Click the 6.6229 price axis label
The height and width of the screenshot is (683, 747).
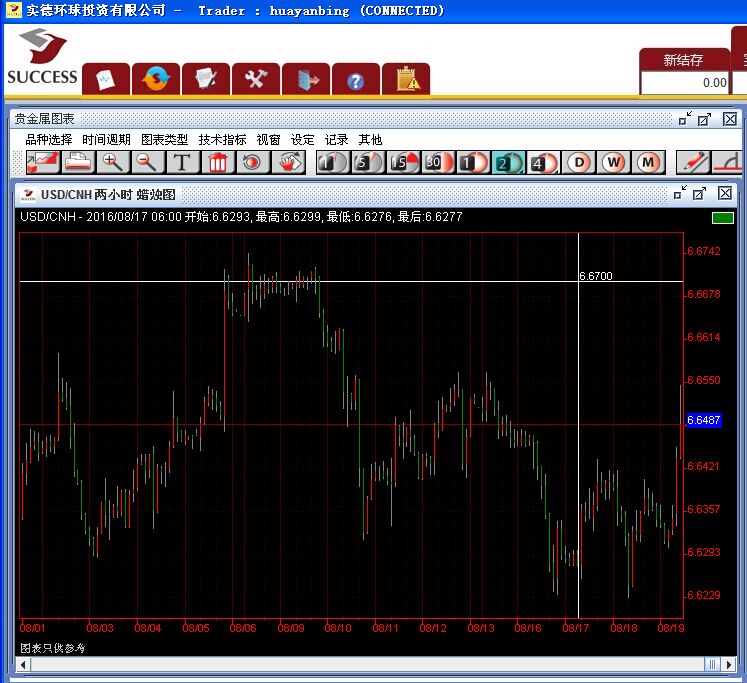pyautogui.click(x=704, y=595)
